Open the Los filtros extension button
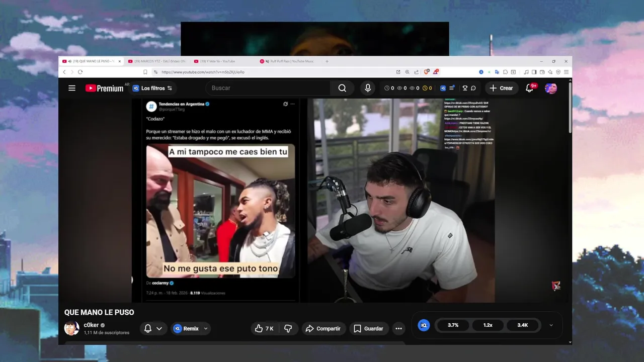Screen dimensions: 644x362 pyautogui.click(x=152, y=88)
